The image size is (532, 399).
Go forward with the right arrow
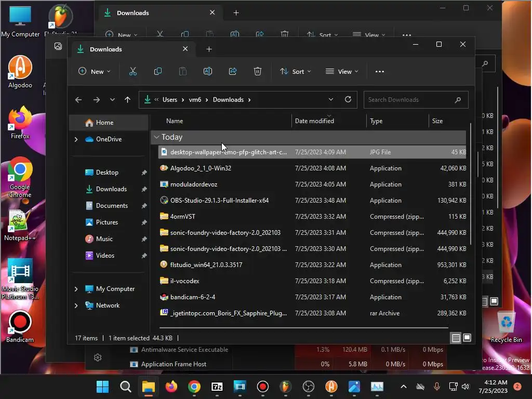(96, 100)
